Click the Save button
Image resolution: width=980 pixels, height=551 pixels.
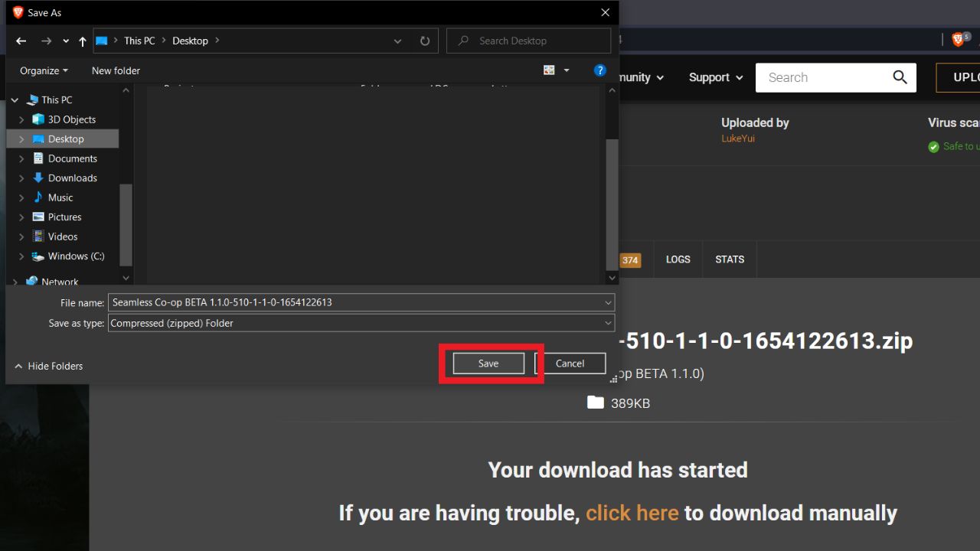click(488, 364)
